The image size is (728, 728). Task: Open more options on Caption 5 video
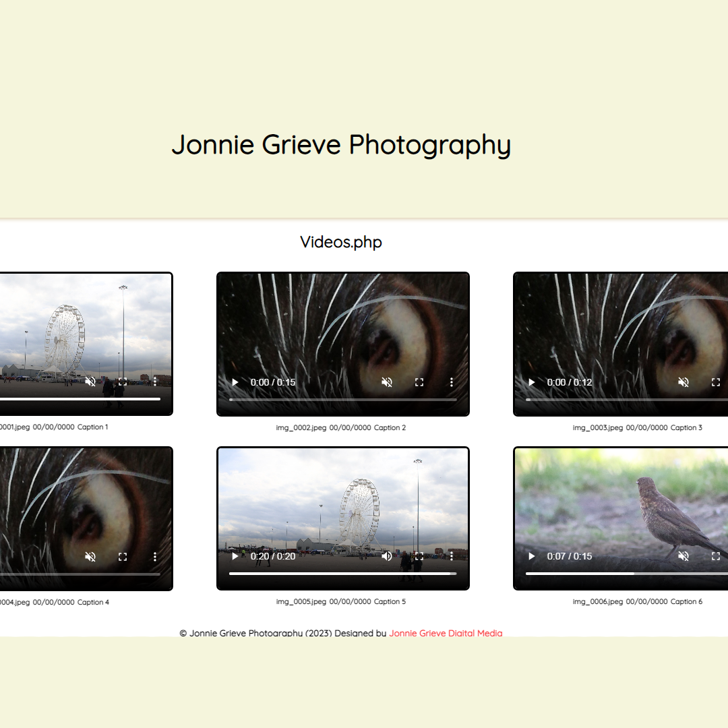451,556
